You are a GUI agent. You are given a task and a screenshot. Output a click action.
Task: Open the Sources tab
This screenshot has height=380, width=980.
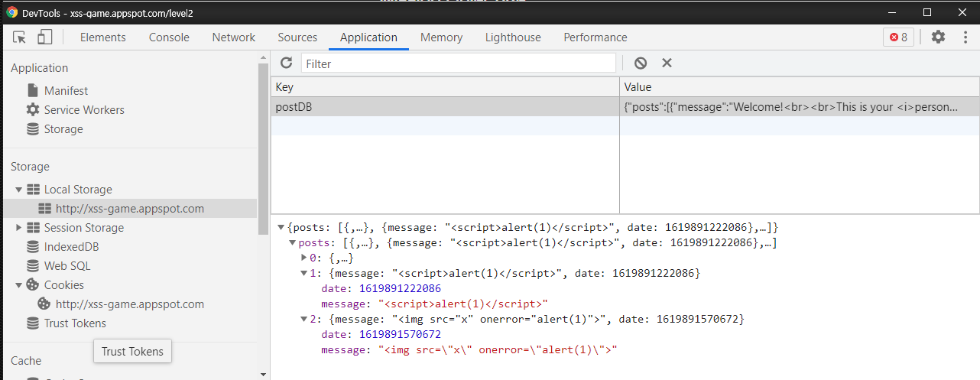coord(297,37)
